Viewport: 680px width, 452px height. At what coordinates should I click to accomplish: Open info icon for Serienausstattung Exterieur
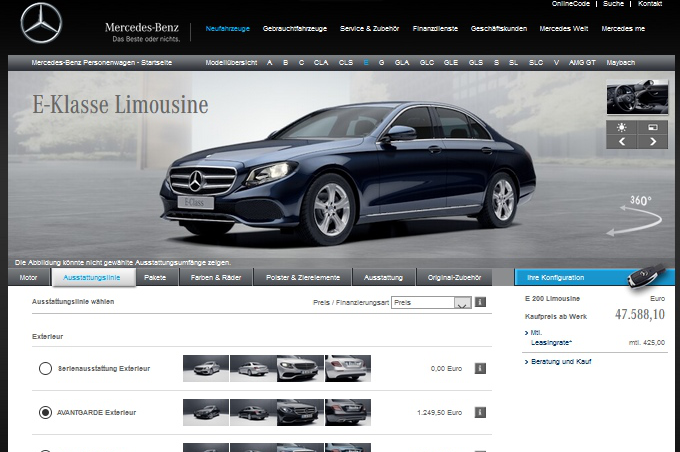(x=480, y=368)
